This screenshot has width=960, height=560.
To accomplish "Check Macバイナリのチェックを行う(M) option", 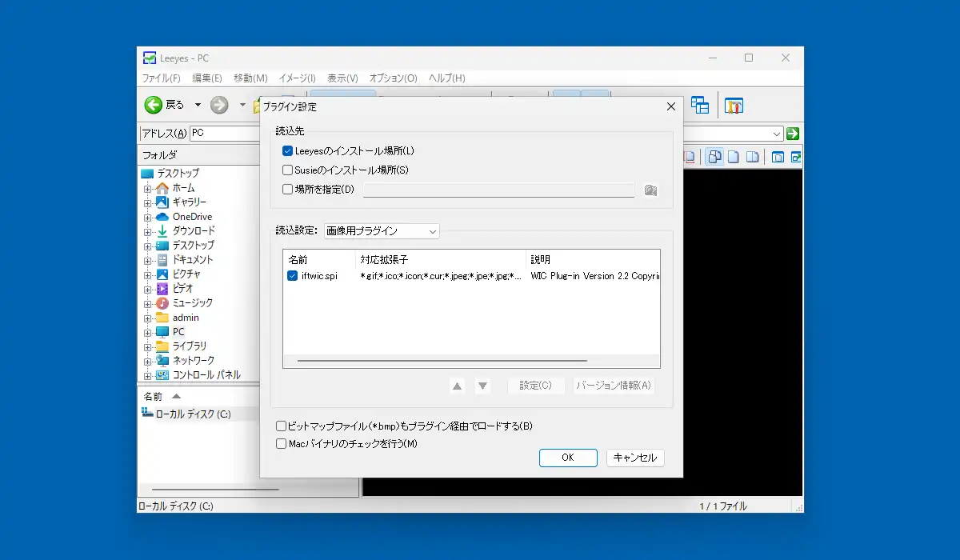I will click(281, 444).
